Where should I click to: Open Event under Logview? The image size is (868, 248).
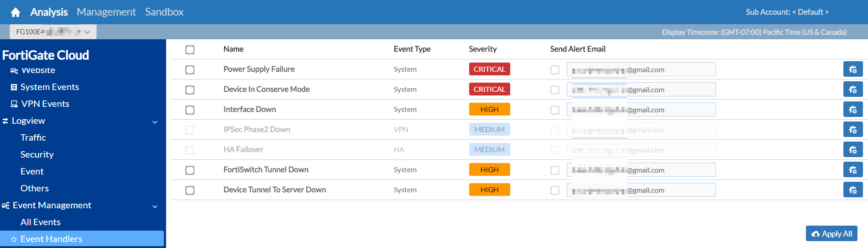tap(32, 171)
